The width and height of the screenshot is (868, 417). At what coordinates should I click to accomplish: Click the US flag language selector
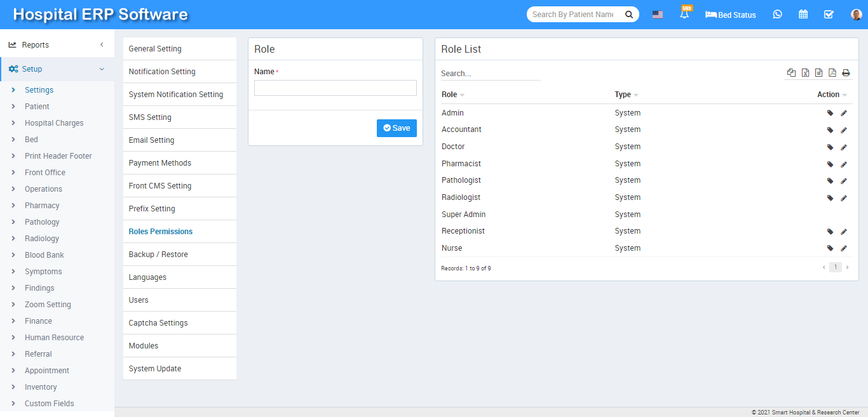tap(658, 15)
